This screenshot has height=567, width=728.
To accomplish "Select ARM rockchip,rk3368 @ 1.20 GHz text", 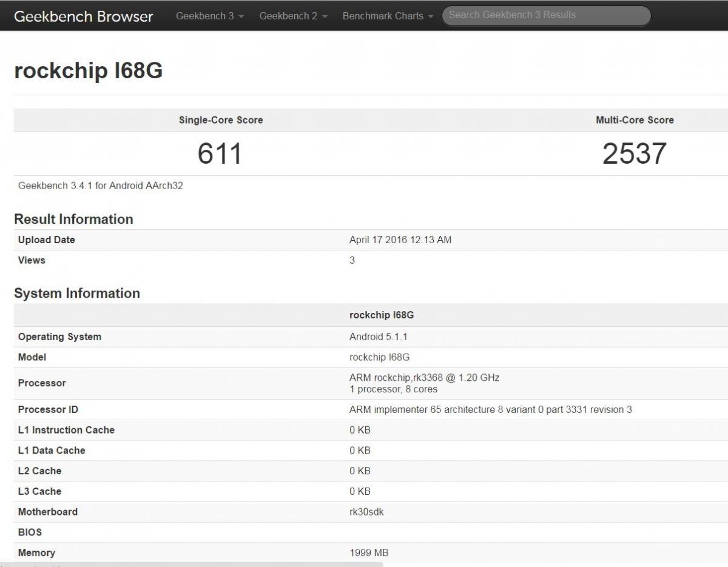I will click(425, 377).
